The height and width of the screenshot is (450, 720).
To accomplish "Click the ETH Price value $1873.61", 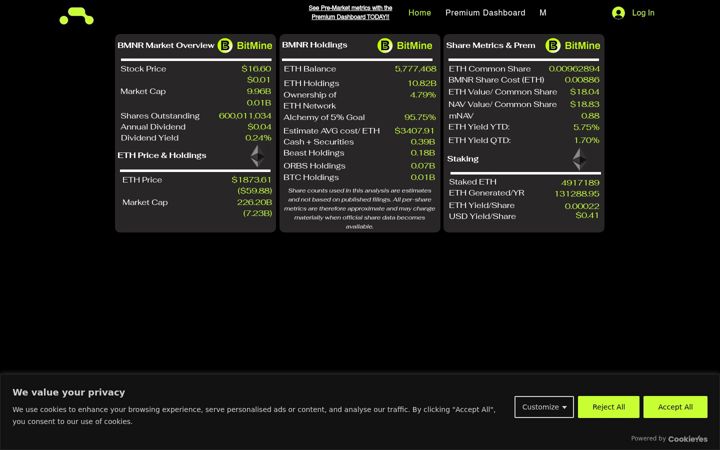I will click(251, 180).
